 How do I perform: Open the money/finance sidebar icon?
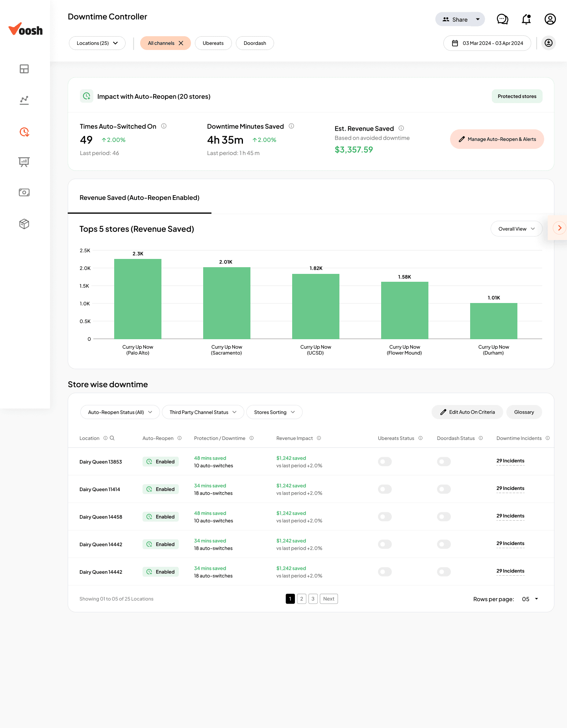(24, 192)
